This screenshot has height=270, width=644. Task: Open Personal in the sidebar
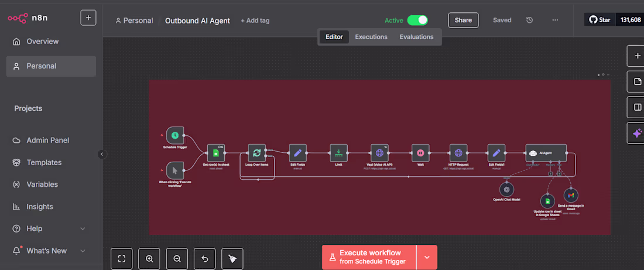(51, 66)
